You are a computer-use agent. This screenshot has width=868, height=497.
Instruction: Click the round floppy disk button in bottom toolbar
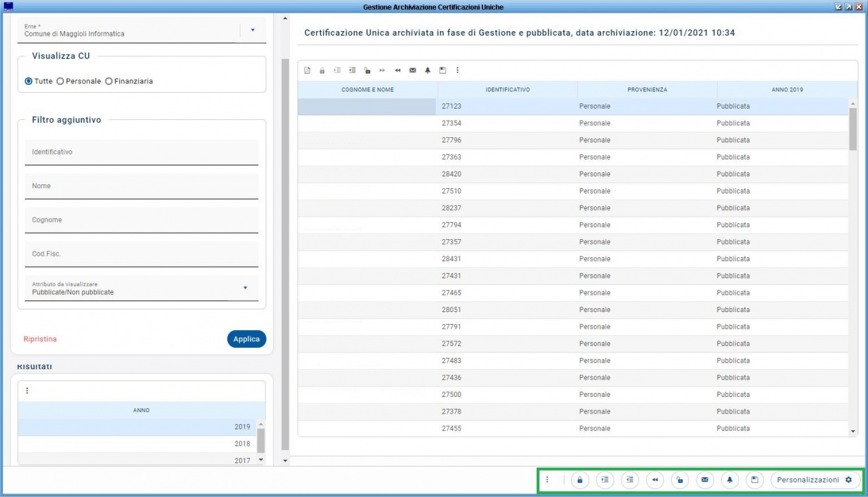click(x=755, y=480)
